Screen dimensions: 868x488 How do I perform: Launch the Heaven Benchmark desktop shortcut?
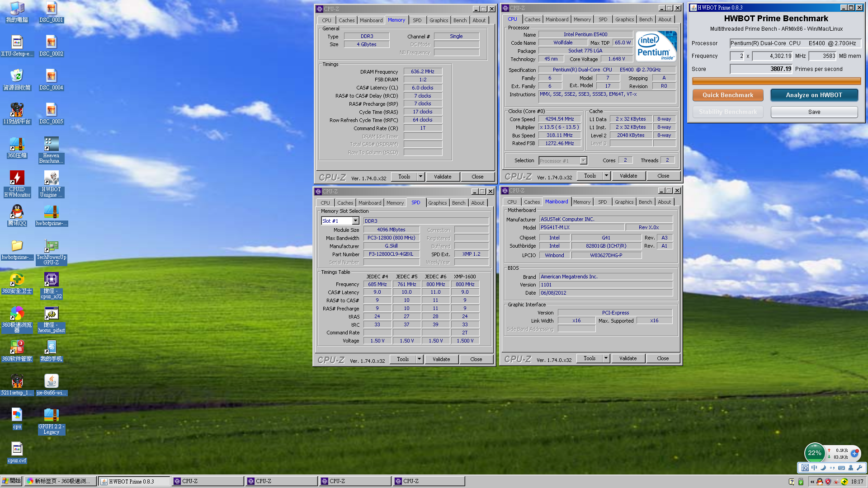51,150
